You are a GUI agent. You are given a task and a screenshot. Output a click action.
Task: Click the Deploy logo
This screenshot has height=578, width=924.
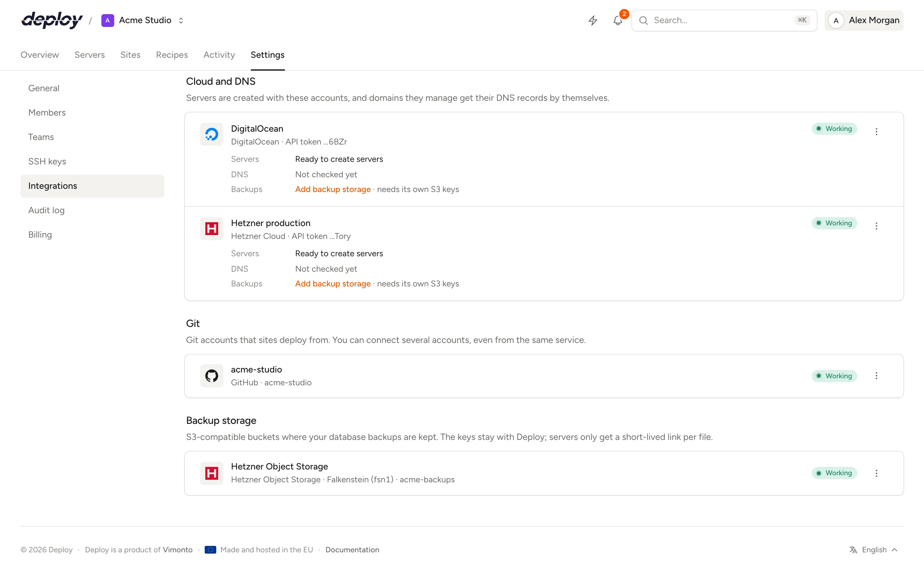(x=52, y=20)
